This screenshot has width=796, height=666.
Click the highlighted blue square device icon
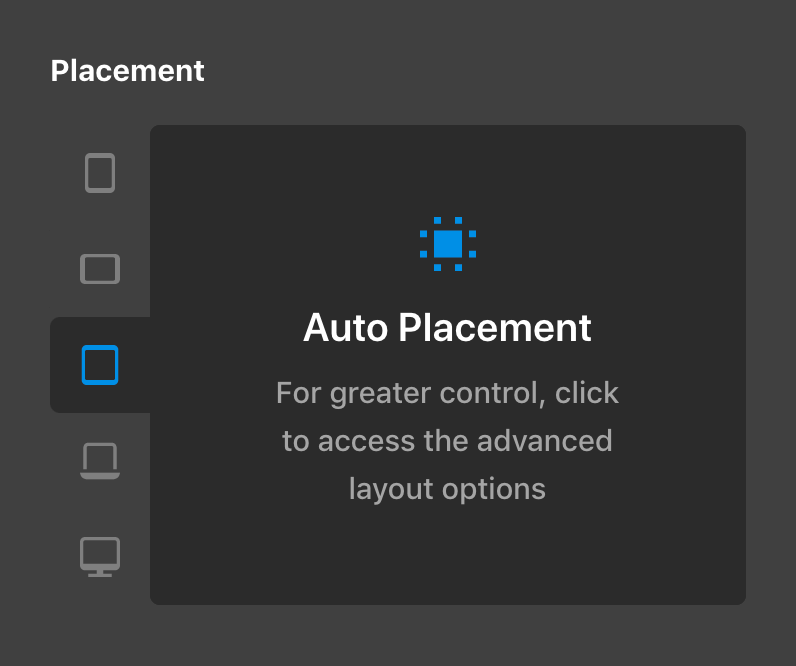point(100,365)
